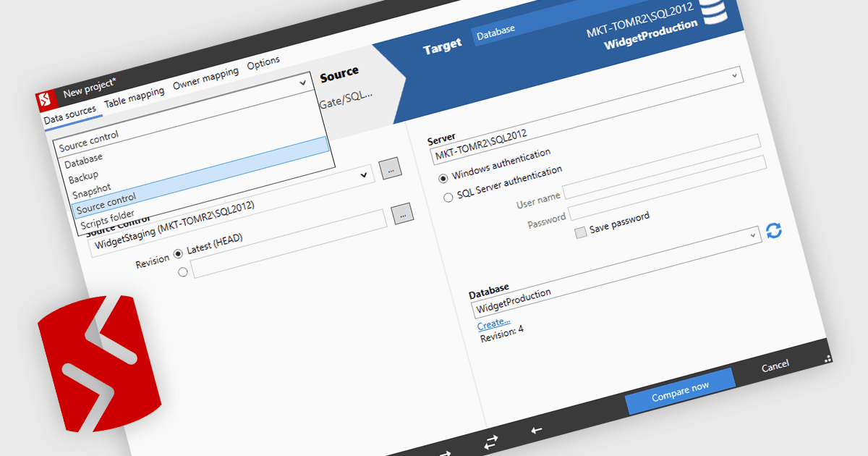Click the Revision: 4 text
The image size is (868, 456).
[501, 333]
